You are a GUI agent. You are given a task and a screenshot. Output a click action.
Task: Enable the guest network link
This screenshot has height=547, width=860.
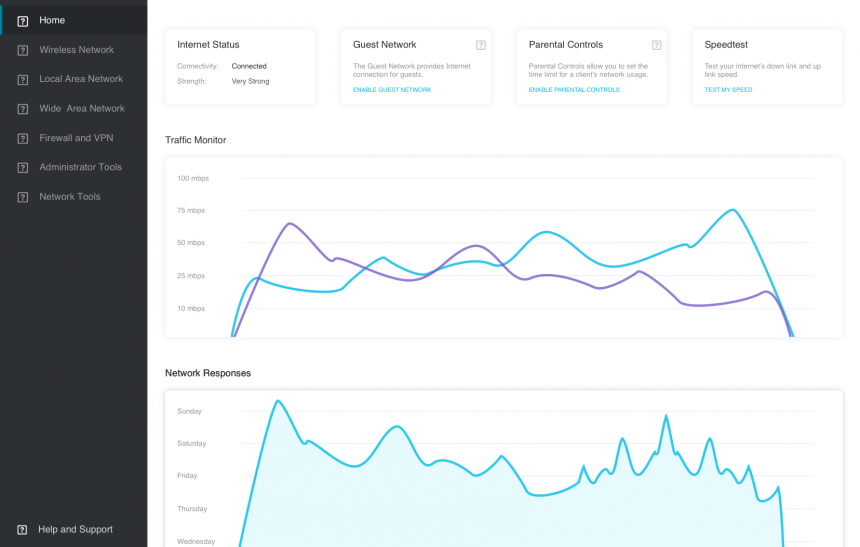[392, 90]
